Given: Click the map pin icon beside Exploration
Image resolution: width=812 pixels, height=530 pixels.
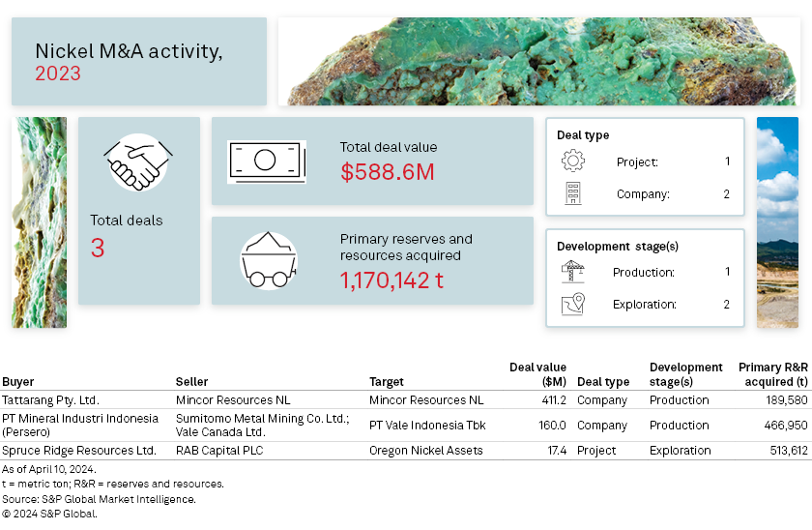Looking at the screenshot, I should [x=572, y=305].
